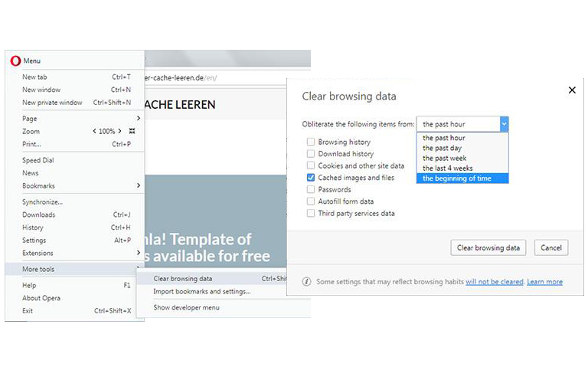588x370 pixels.
Task: Tick the Passwords checkbox
Action: pos(311,189)
